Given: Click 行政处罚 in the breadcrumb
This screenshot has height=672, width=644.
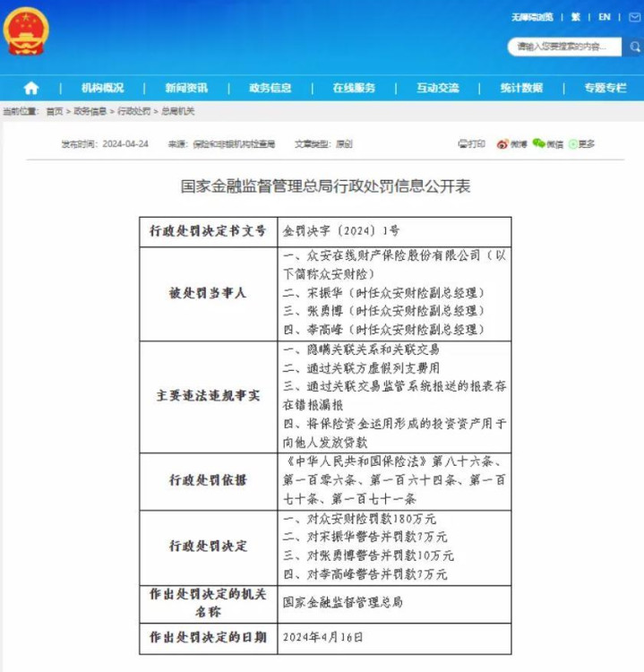Looking at the screenshot, I should (x=133, y=111).
